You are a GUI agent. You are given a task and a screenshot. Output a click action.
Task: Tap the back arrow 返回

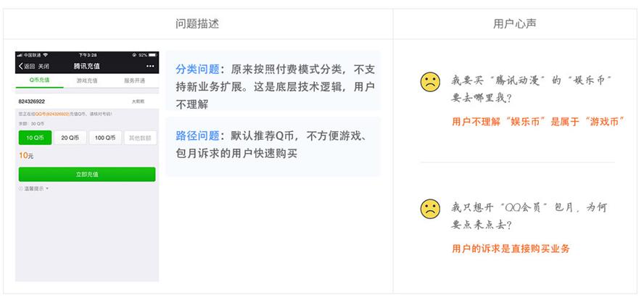click(x=27, y=66)
